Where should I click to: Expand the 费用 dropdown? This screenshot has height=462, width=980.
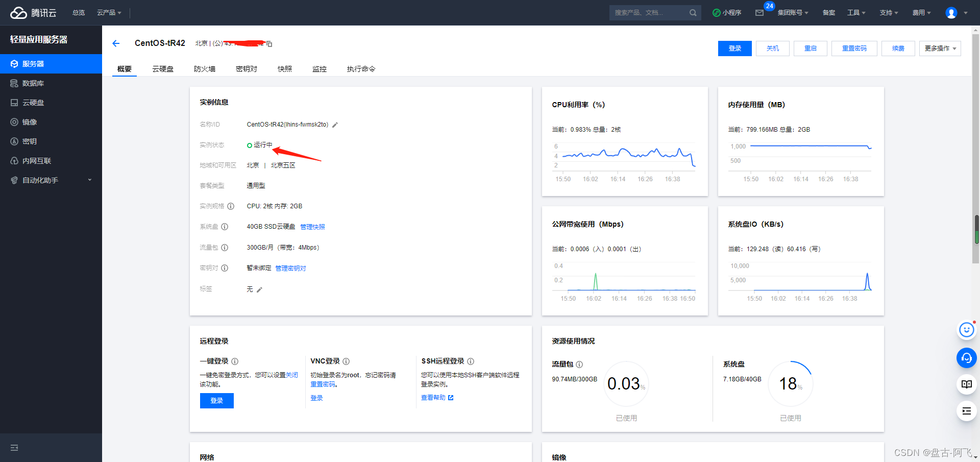pyautogui.click(x=921, y=13)
